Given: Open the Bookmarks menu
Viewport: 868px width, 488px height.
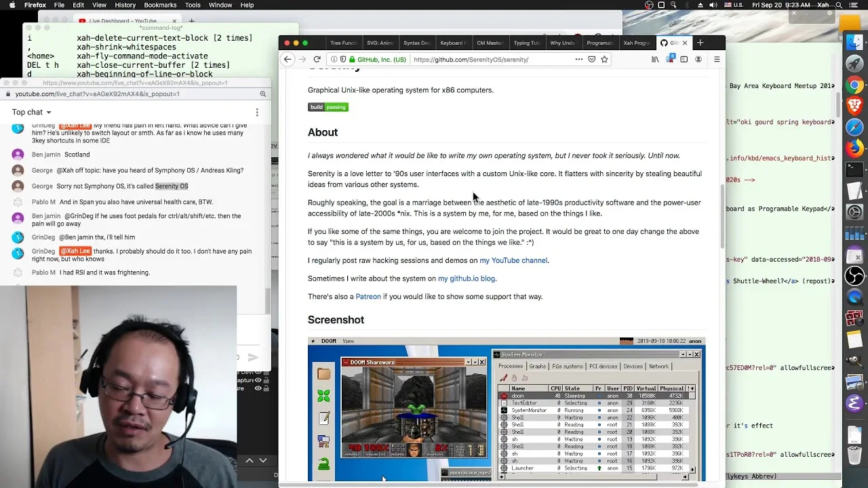Looking at the screenshot, I should [x=160, y=5].
